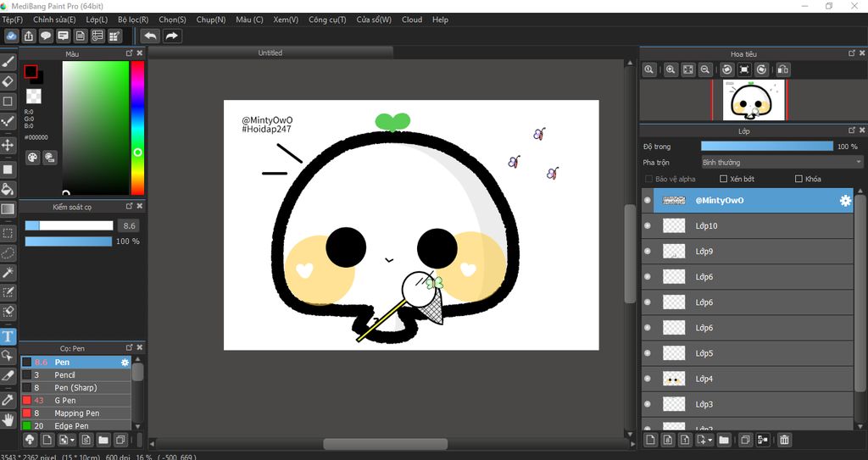Click the foreground color swatch
The width and height of the screenshot is (868, 460).
tap(31, 71)
